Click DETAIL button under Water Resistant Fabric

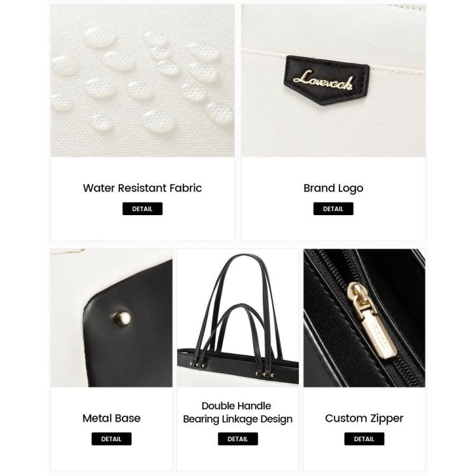pos(142,209)
